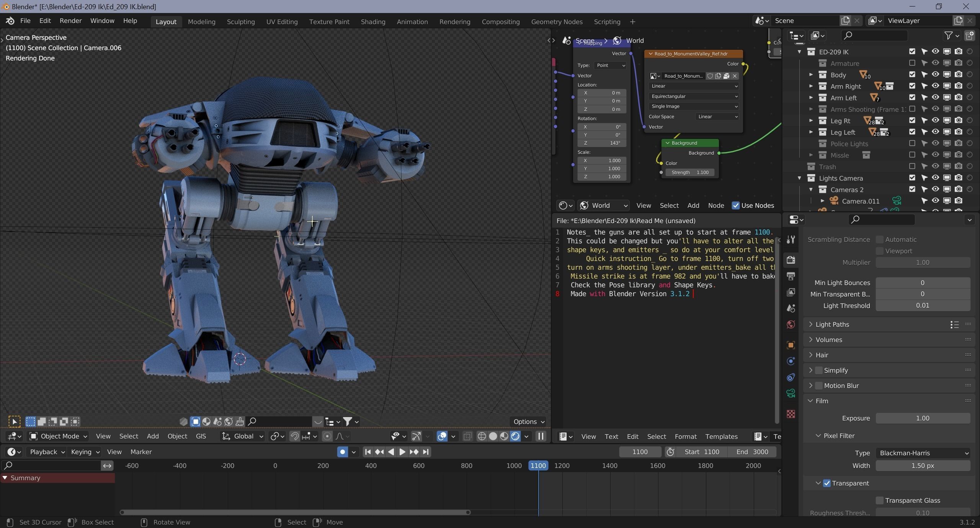Viewport: 980px width, 528px height.
Task: Switch viewport to rendered shading
Action: coord(515,436)
